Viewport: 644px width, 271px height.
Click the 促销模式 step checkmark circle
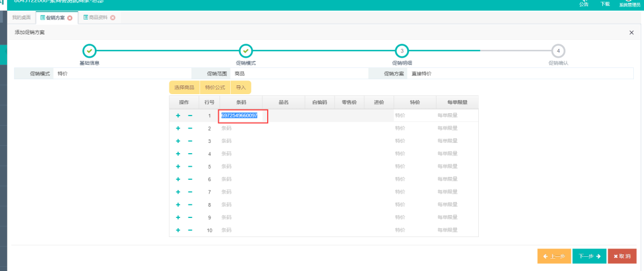pos(246,51)
